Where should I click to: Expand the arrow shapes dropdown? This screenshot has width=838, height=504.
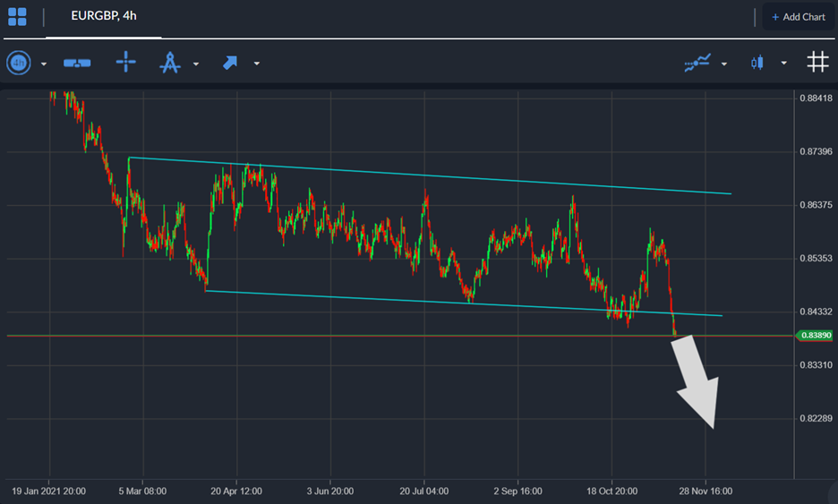256,64
